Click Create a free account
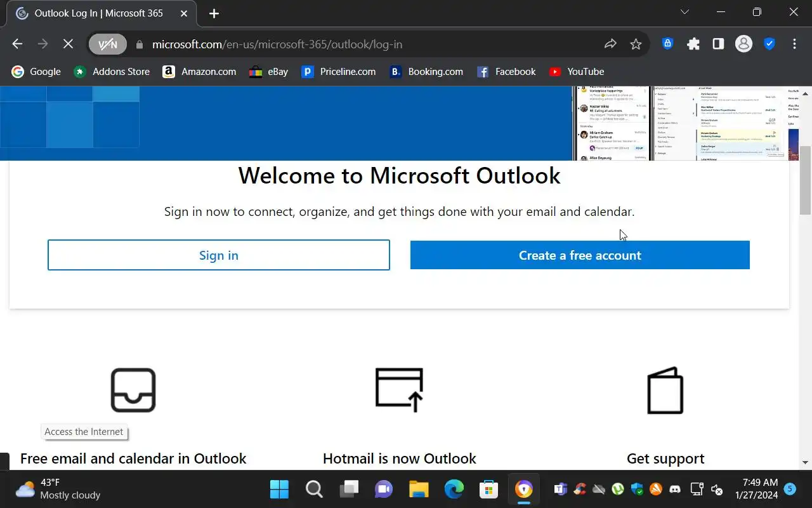The width and height of the screenshot is (812, 508). [580, 255]
